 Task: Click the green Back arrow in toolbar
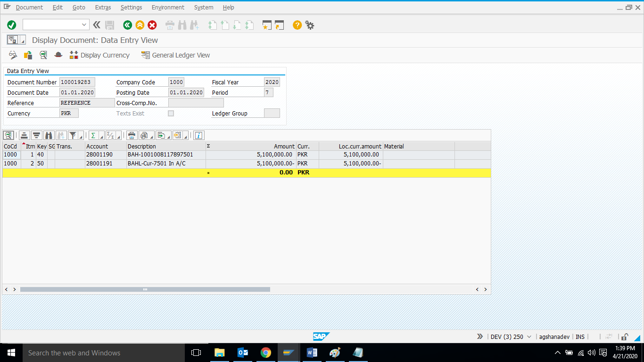click(x=127, y=25)
